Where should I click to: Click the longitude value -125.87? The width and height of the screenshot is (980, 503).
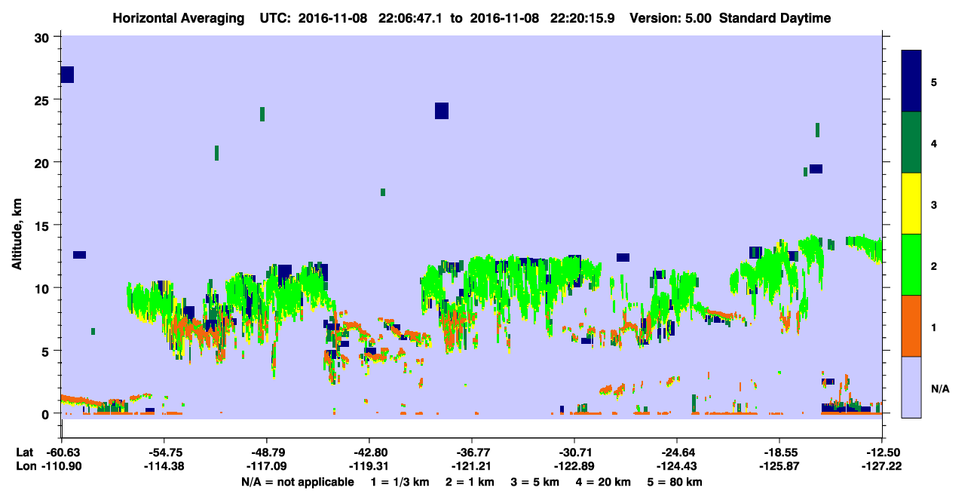pyautogui.click(x=779, y=467)
